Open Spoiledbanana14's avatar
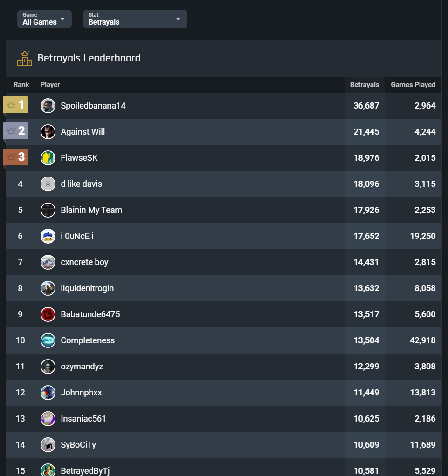 tap(48, 106)
